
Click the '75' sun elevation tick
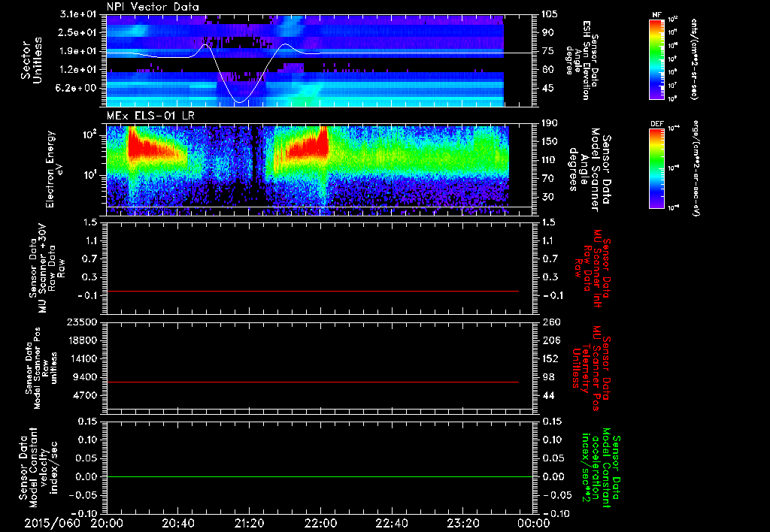click(x=547, y=51)
